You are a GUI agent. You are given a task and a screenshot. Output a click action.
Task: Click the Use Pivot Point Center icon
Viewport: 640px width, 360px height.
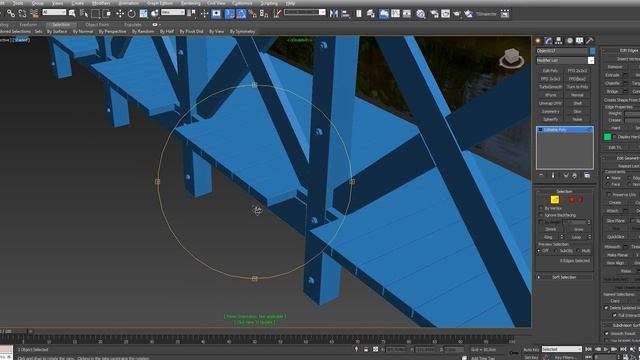click(x=192, y=13)
